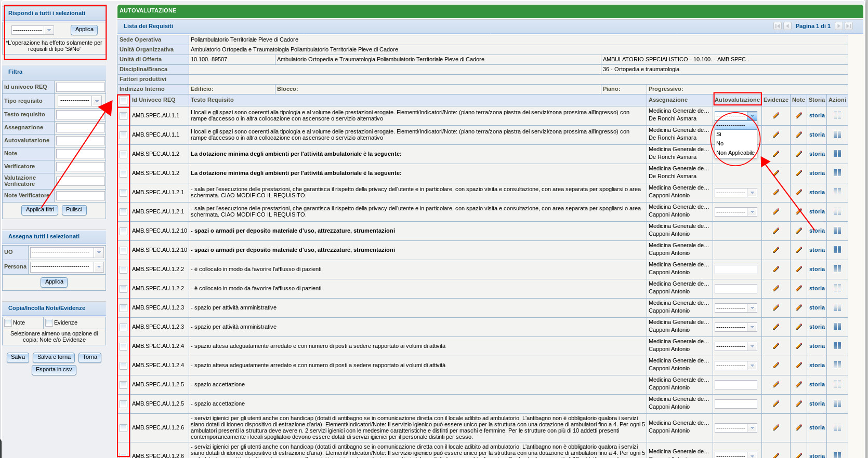
Task: Go to next page arrow in pagination
Action: [838, 26]
